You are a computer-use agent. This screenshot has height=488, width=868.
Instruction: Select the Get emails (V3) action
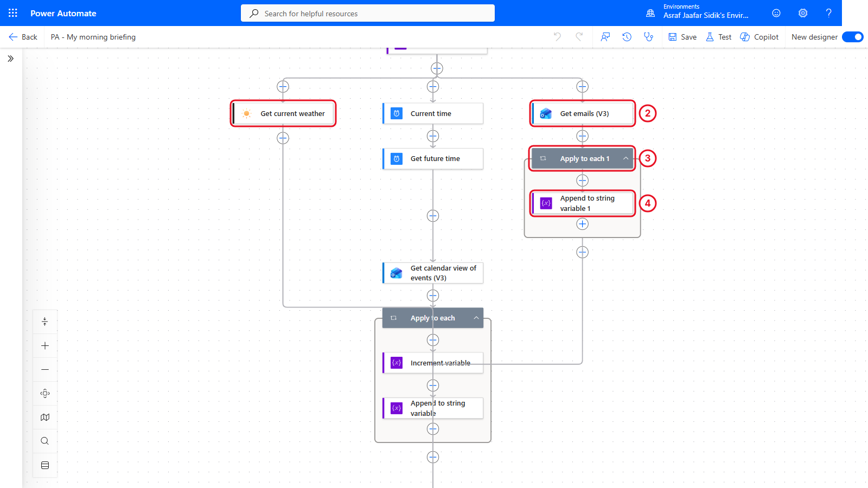pyautogui.click(x=583, y=113)
